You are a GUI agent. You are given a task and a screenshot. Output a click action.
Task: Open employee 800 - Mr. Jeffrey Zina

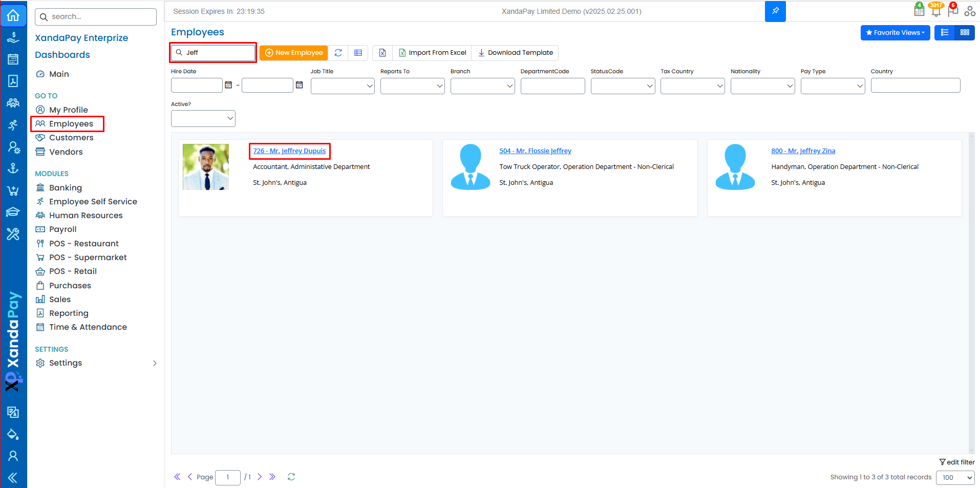[x=803, y=151]
